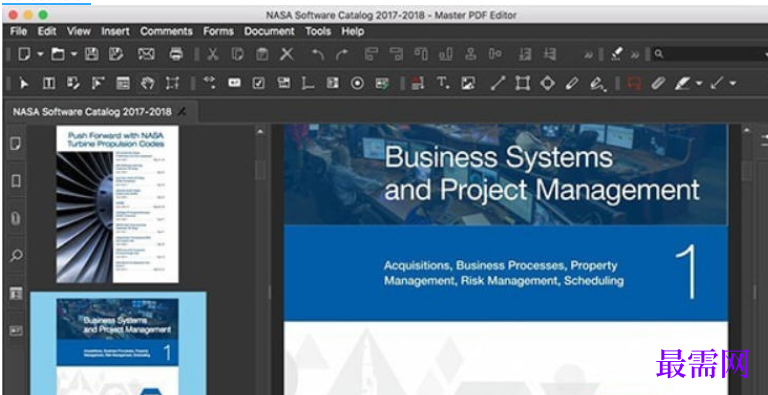Select the Turbine Propulsion Codes page thumbnail
This screenshot has width=768, height=395.
pyautogui.click(x=117, y=204)
